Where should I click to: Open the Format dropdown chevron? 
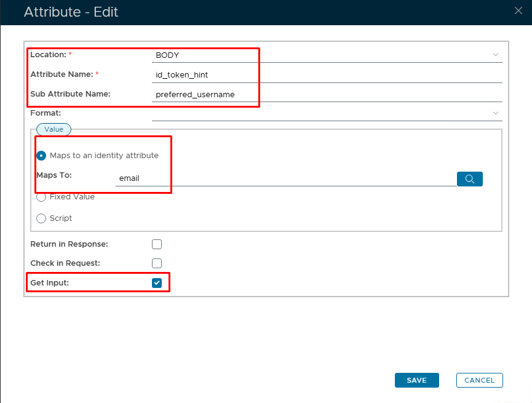[x=496, y=113]
